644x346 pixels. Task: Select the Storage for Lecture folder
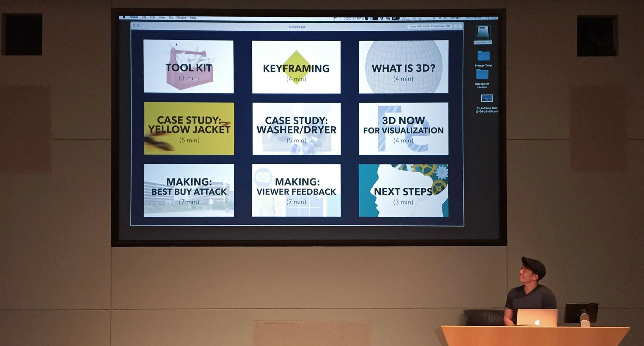point(482,75)
